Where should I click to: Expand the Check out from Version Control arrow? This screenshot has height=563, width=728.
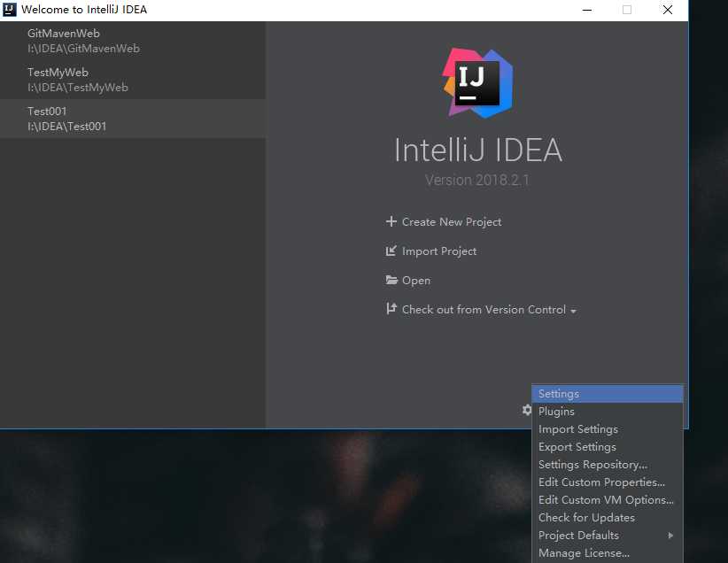click(x=573, y=311)
